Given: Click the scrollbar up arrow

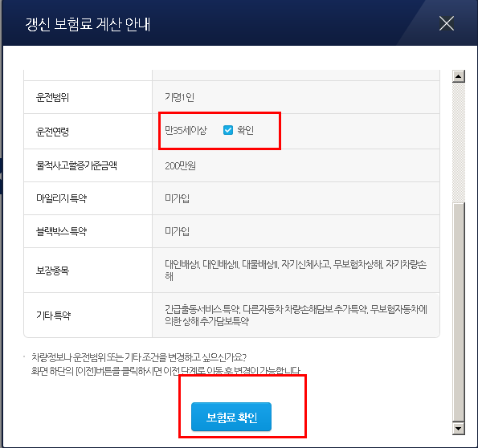Looking at the screenshot, I should [x=459, y=76].
